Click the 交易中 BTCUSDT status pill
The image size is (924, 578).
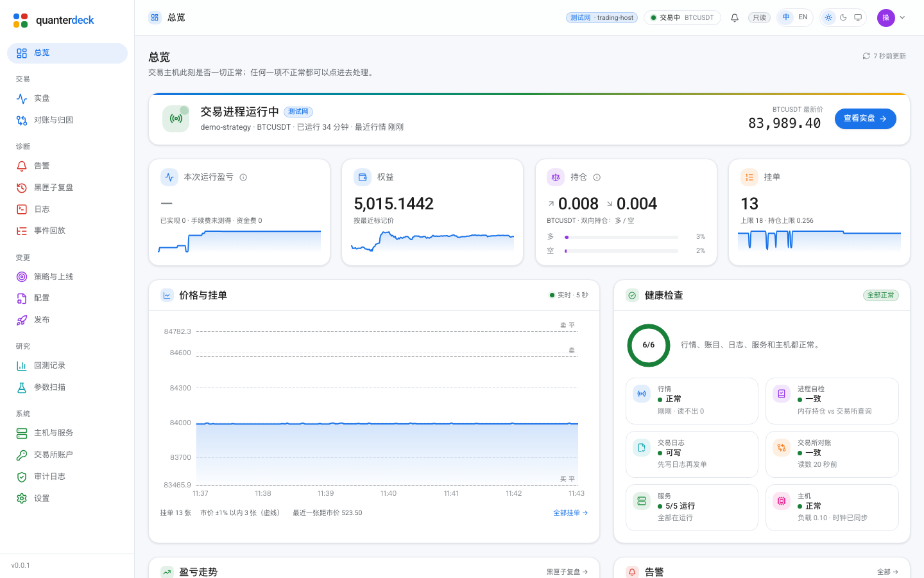point(682,18)
